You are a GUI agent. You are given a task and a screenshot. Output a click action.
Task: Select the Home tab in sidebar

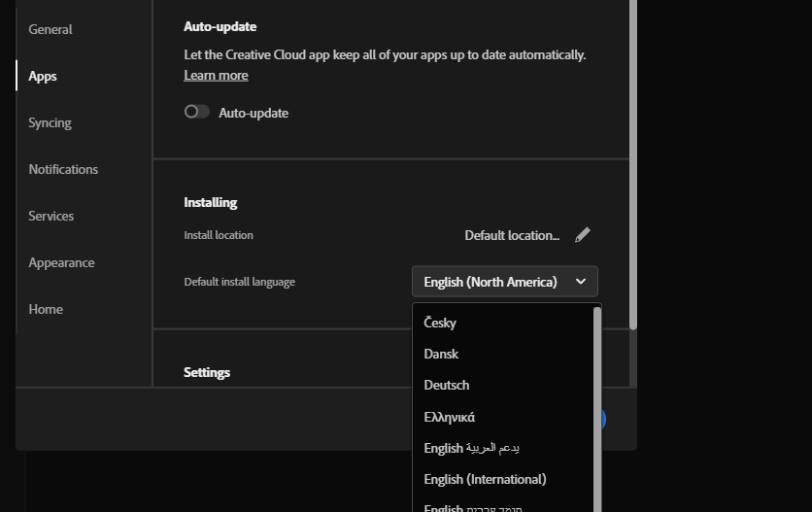pos(46,309)
